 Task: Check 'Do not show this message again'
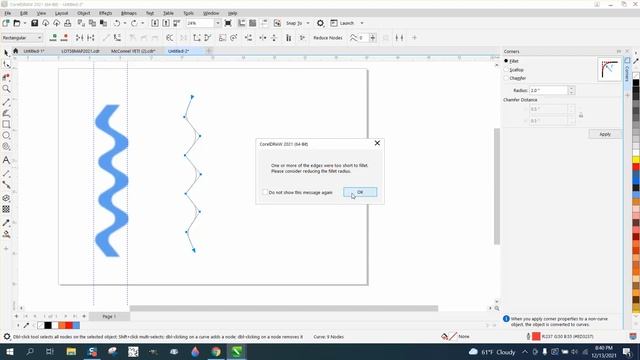click(x=265, y=192)
